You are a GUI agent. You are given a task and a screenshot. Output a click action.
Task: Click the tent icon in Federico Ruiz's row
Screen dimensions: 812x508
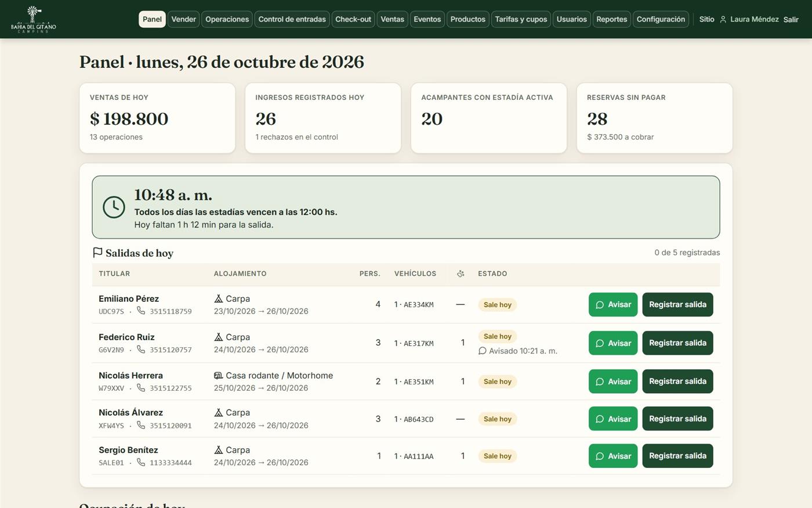(219, 337)
